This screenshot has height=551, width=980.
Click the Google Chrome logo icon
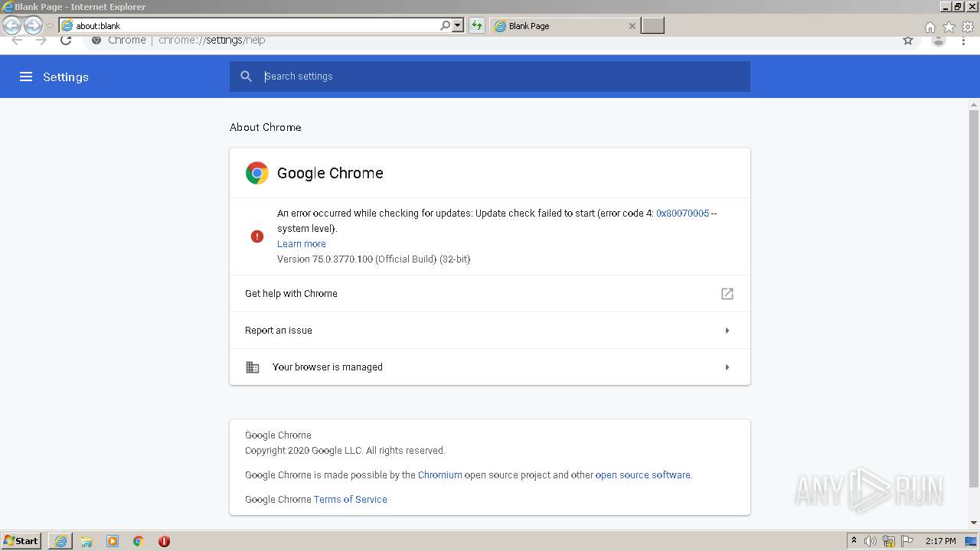[257, 173]
